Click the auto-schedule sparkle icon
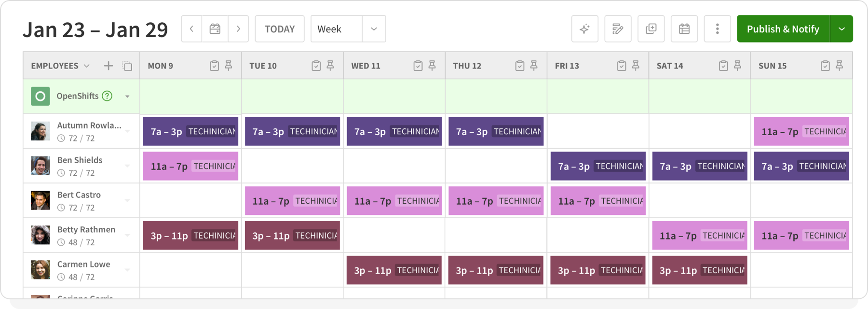868x309 pixels. [x=584, y=29]
